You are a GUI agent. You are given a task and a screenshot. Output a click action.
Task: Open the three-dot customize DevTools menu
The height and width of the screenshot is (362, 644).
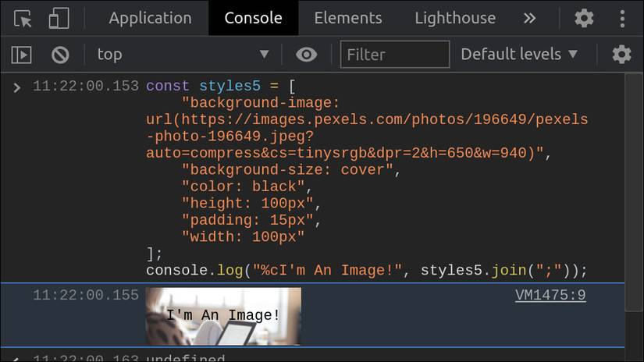click(x=622, y=19)
